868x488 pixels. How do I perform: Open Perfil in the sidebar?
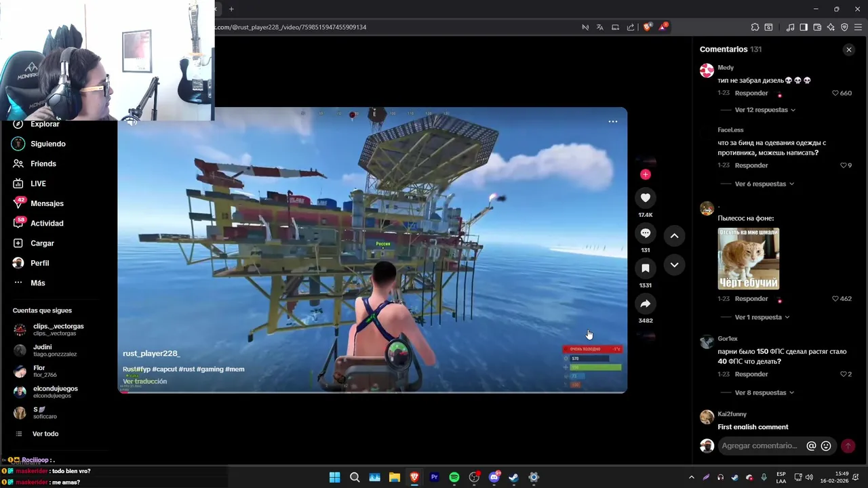pos(39,263)
